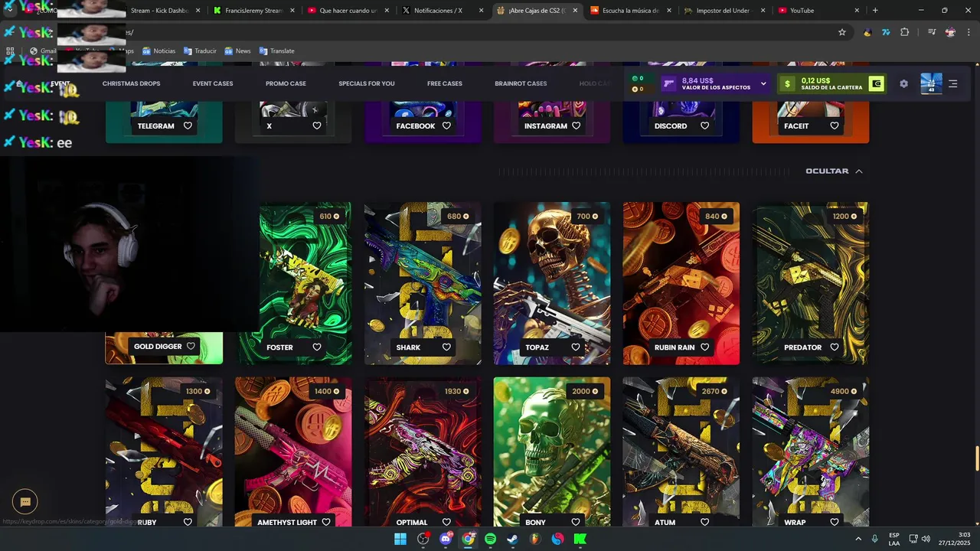
Task: Toggle the heart on the FOSTER case
Action: click(317, 347)
